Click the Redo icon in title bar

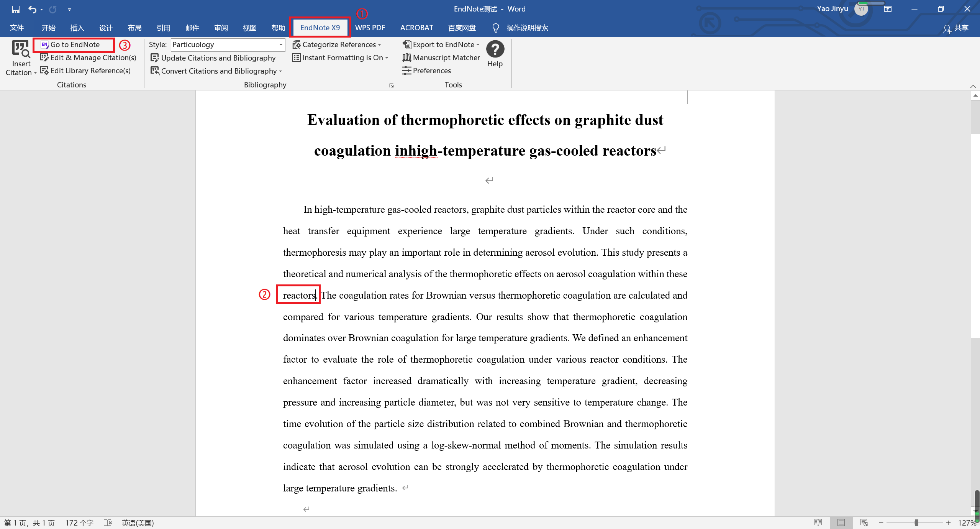tap(53, 9)
